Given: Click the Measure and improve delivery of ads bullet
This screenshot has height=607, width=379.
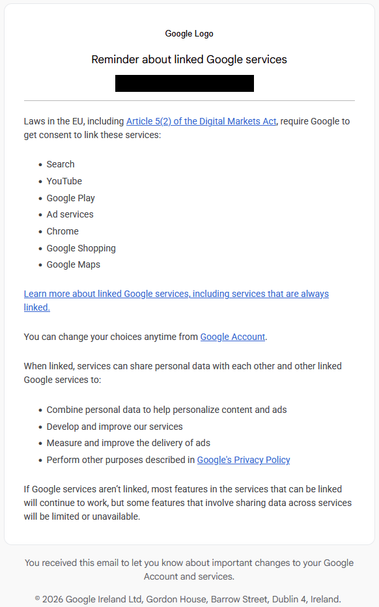Looking at the screenshot, I should [128, 443].
